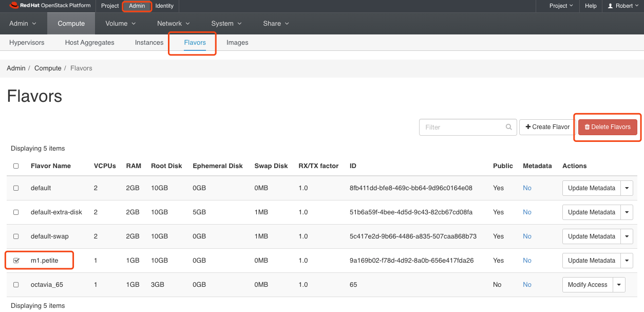Toggle the select-all flavors checkbox in header
The height and width of the screenshot is (312, 644).
[x=16, y=166]
